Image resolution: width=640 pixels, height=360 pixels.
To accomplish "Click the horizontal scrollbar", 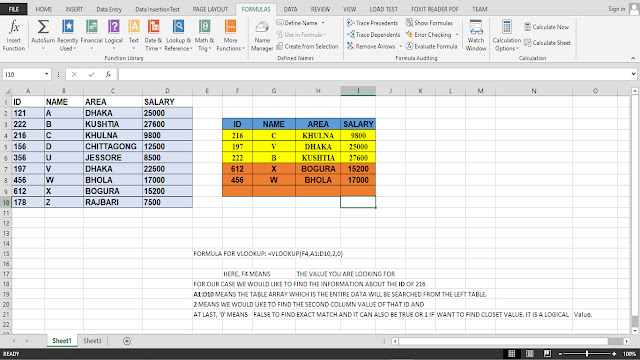I will click(511, 341).
